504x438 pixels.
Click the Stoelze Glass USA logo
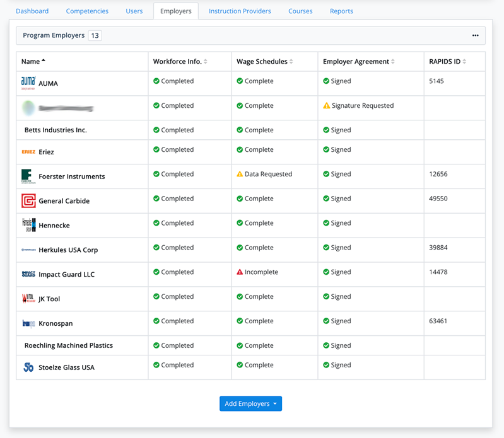[28, 367]
